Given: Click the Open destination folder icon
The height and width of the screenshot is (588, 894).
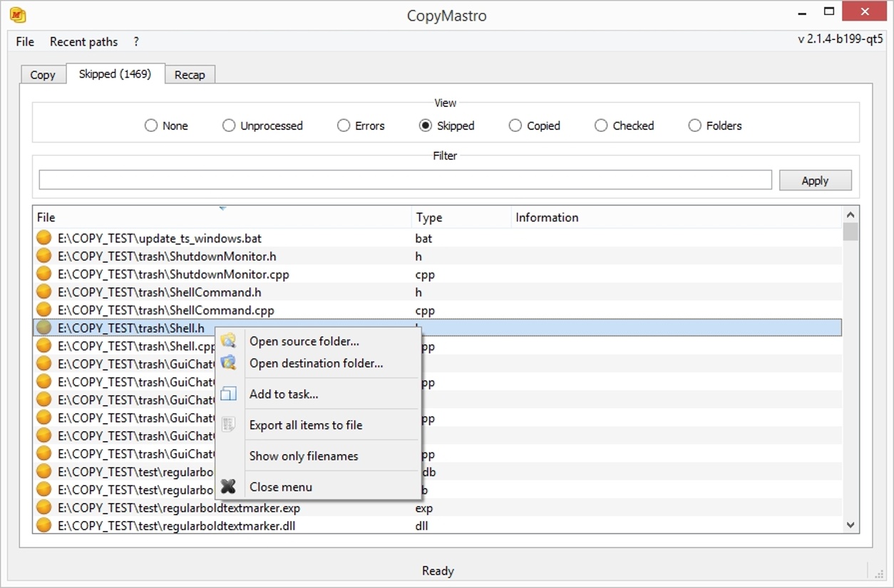Looking at the screenshot, I should coord(228,363).
